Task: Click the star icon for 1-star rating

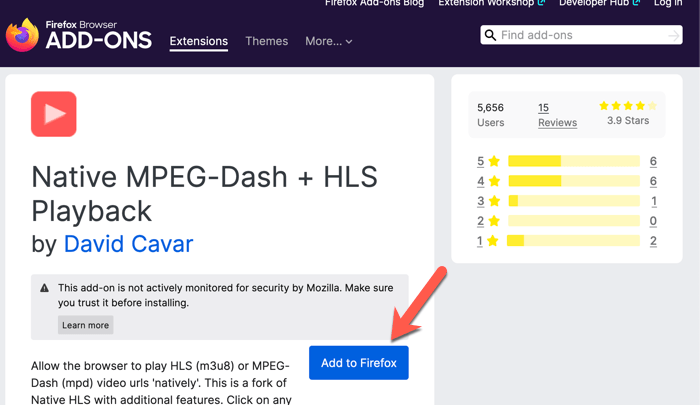Action: tap(494, 241)
